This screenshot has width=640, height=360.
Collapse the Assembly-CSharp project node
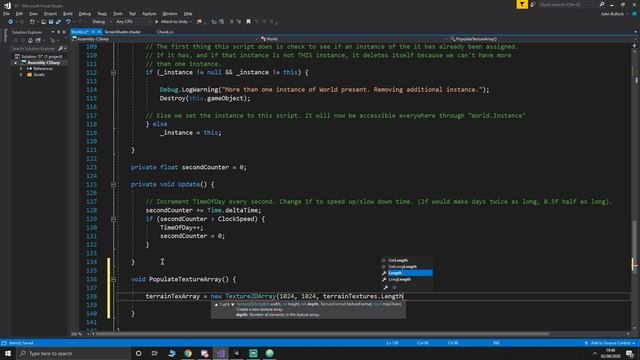pyautogui.click(x=16, y=62)
